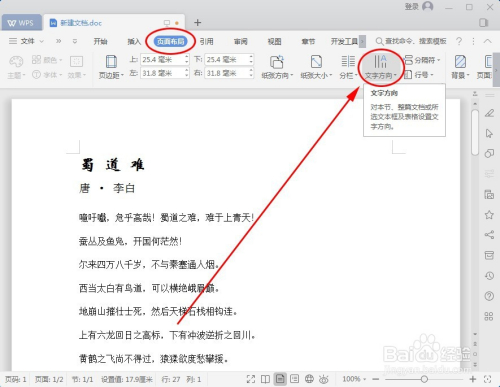Click the vertical scrollbar thumb
Image resolution: width=500 pixels, height=387 pixels.
click(475, 132)
